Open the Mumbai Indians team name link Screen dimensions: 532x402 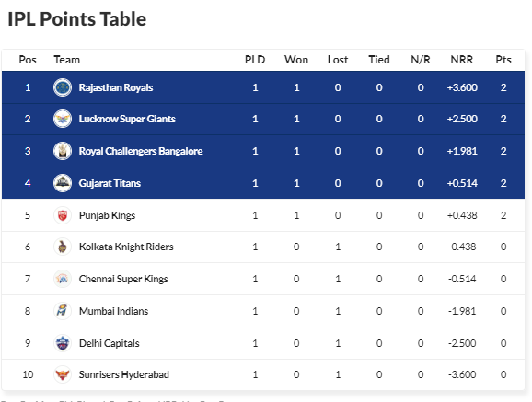tap(113, 311)
